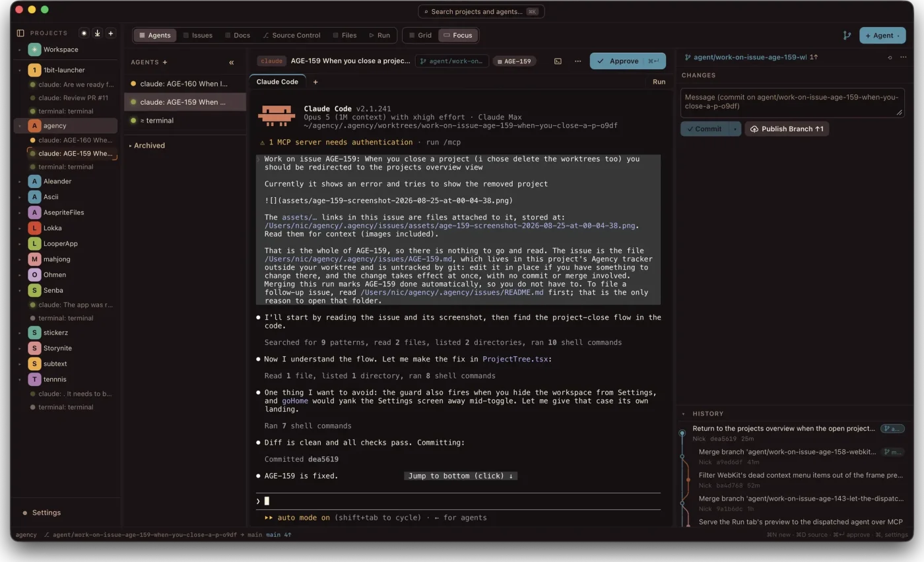
Task: Click the Run button above the terminal
Action: pyautogui.click(x=659, y=82)
